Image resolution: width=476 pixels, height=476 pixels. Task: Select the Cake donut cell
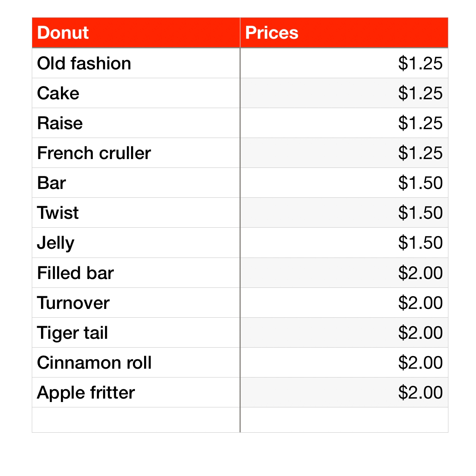tap(136, 93)
